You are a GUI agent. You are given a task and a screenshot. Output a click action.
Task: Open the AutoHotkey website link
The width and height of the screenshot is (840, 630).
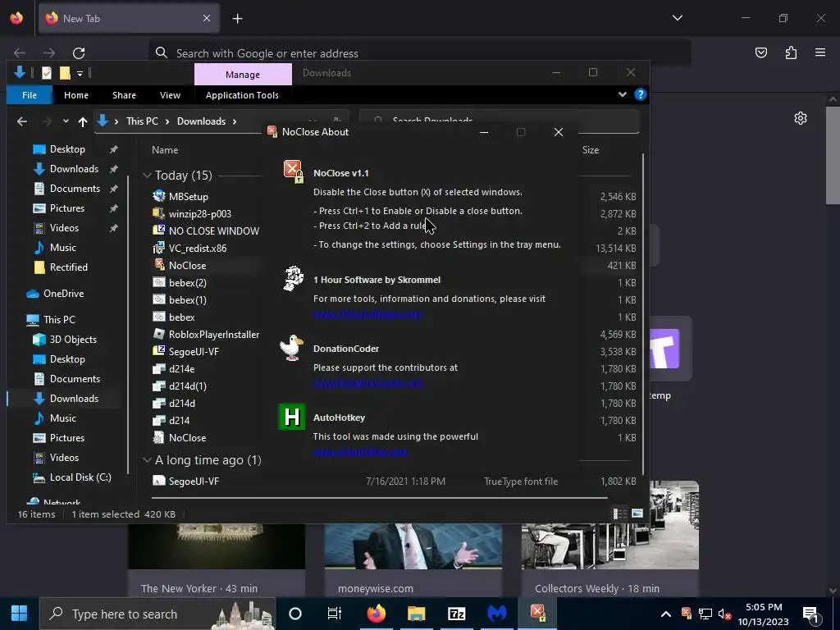click(x=360, y=452)
